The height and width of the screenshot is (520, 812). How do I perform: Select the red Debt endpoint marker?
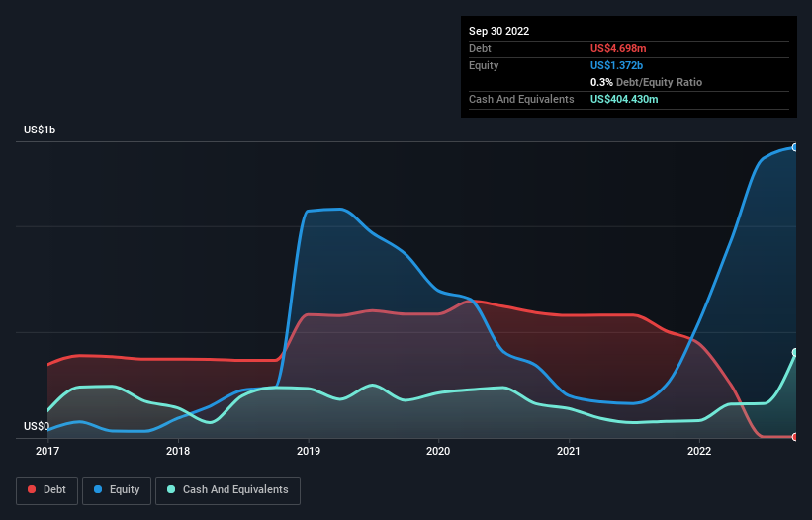[x=795, y=437]
